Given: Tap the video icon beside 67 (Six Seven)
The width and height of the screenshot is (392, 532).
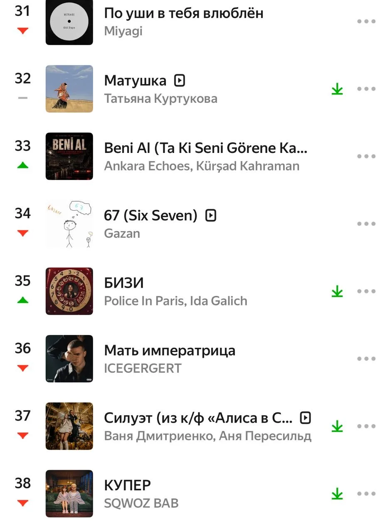Looking at the screenshot, I should pyautogui.click(x=211, y=215).
